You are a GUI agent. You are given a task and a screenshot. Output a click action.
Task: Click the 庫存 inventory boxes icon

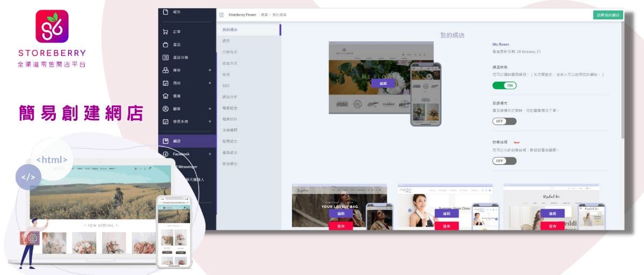pyautogui.click(x=165, y=70)
